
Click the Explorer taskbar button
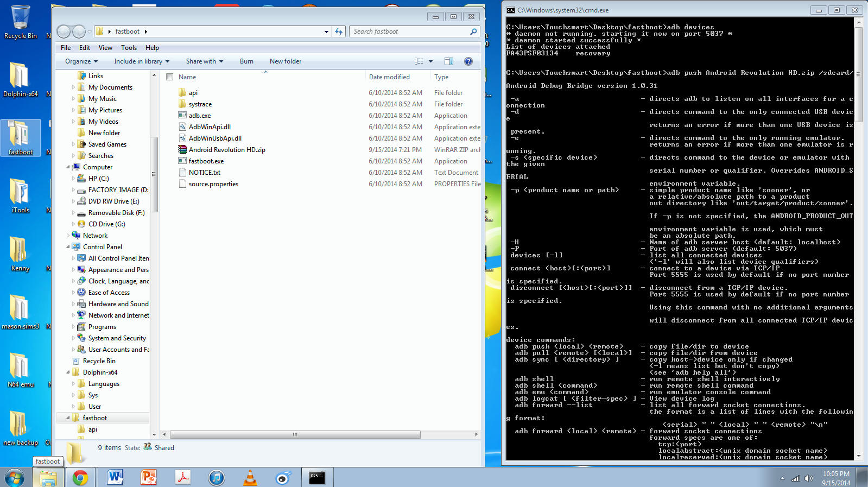click(48, 478)
